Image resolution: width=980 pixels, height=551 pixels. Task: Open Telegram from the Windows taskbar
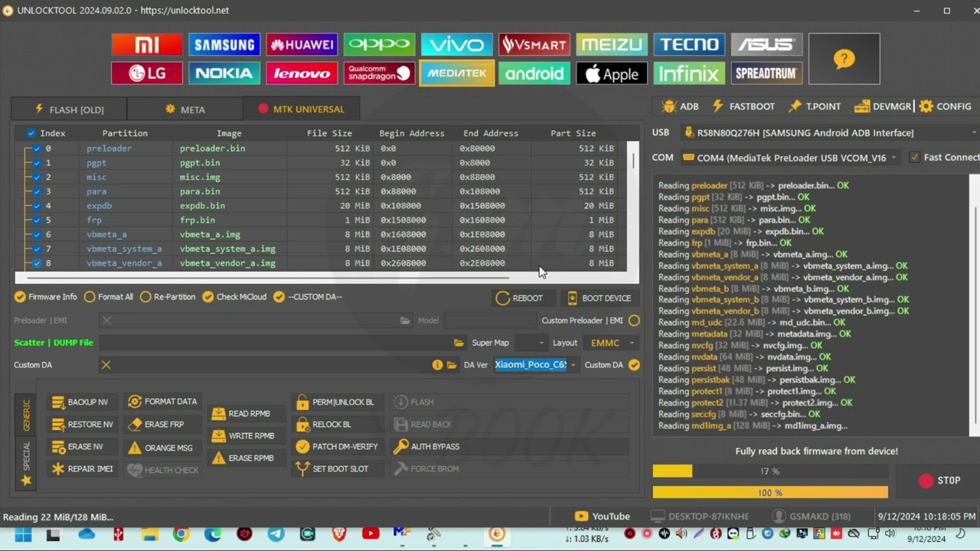click(x=276, y=534)
